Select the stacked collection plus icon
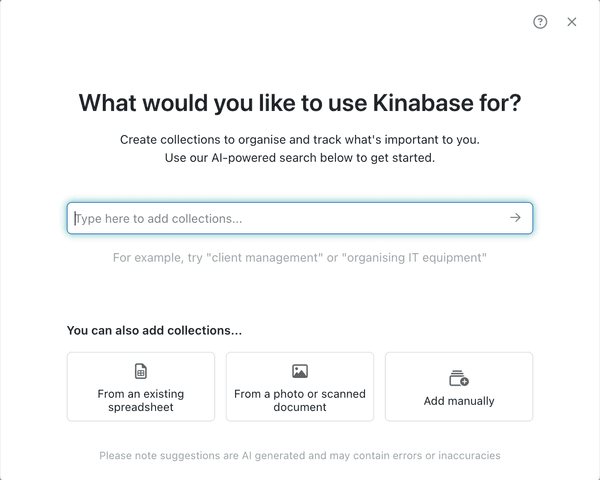This screenshot has width=600, height=480. click(459, 378)
